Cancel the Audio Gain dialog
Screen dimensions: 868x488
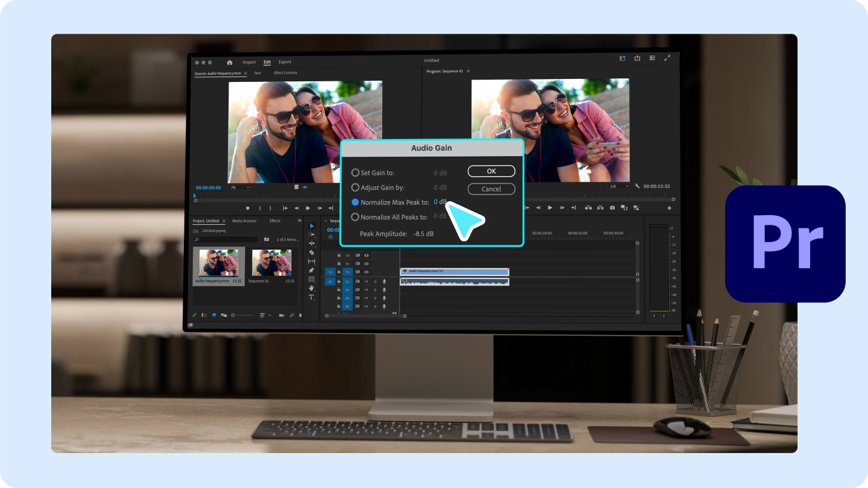point(491,189)
